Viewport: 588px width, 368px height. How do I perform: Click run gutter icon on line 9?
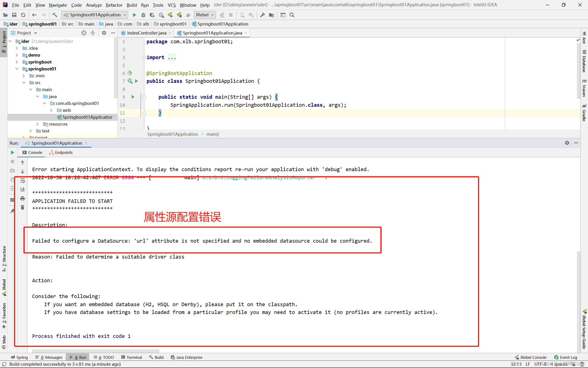(x=133, y=97)
